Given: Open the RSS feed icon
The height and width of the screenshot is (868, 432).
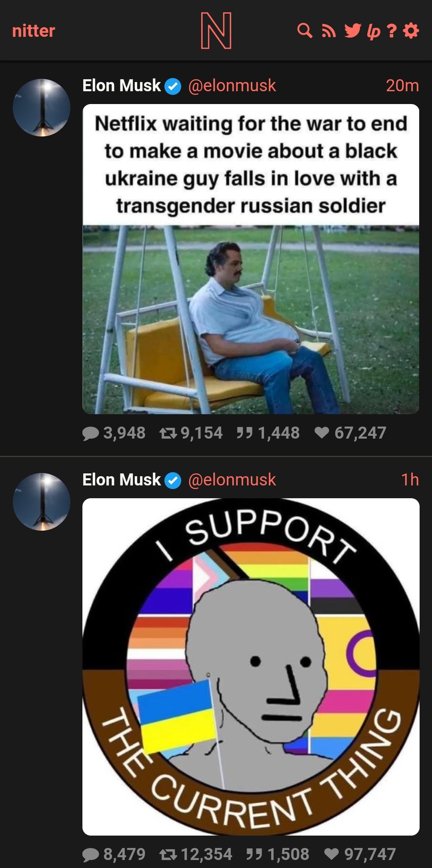Looking at the screenshot, I should 329,31.
